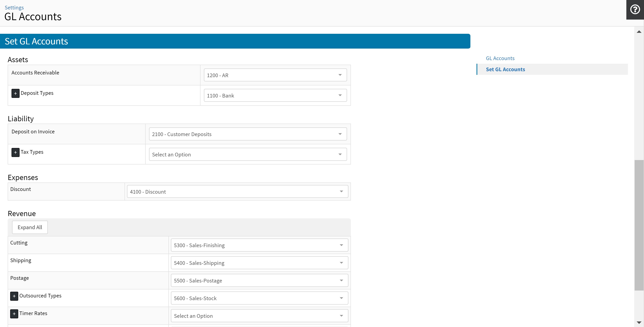Viewport: 644px width, 327px height.
Task: Expand the Timer Rates plus icon
Action: (x=14, y=314)
